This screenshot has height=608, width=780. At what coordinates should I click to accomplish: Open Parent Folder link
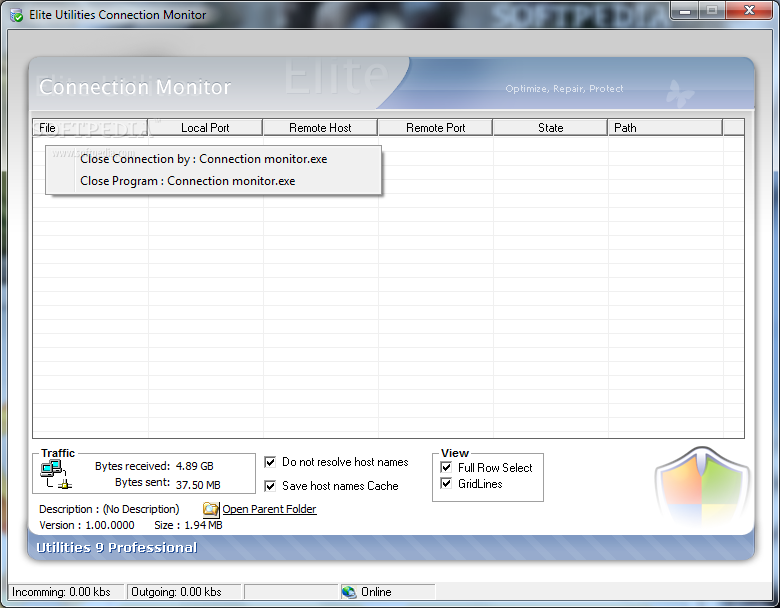[269, 509]
